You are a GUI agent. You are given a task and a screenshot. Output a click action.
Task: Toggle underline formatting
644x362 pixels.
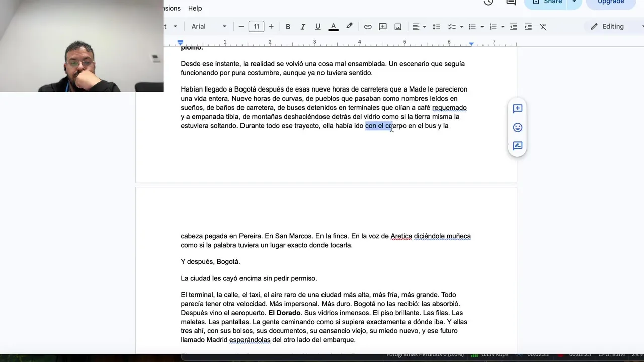tap(318, 27)
